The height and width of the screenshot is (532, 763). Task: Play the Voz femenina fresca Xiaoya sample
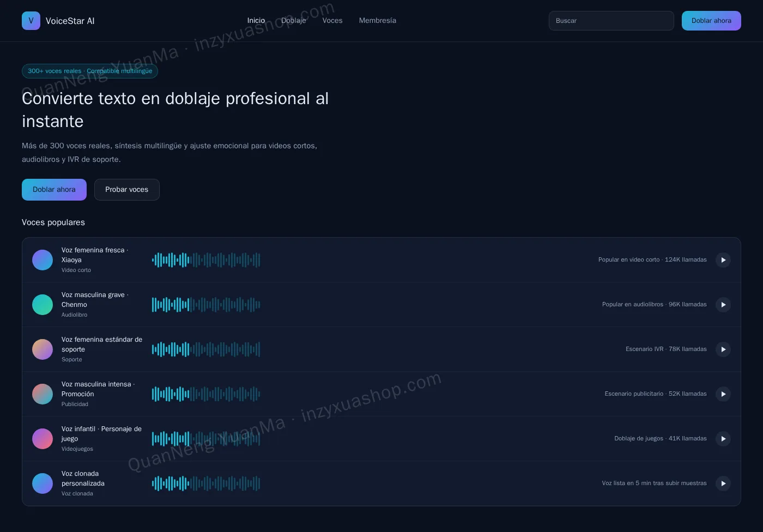[723, 260]
